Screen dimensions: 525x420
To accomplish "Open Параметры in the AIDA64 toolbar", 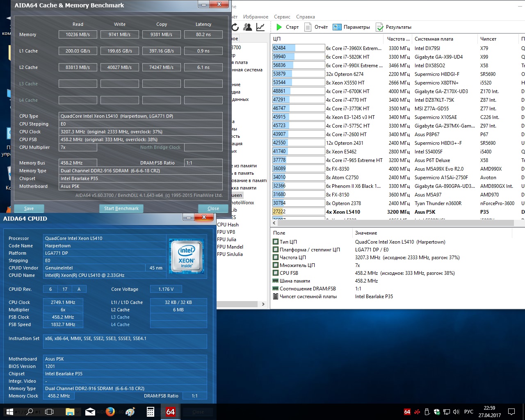I will pyautogui.click(x=351, y=27).
